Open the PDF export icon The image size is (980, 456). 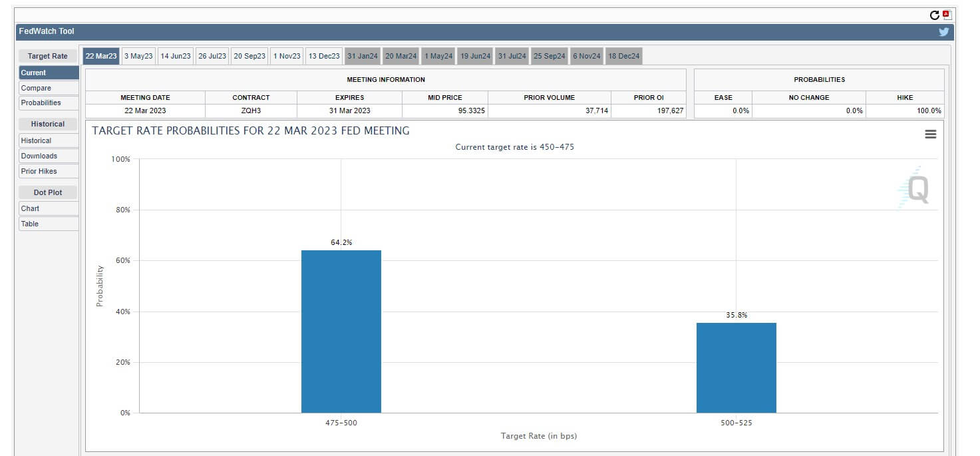point(947,13)
